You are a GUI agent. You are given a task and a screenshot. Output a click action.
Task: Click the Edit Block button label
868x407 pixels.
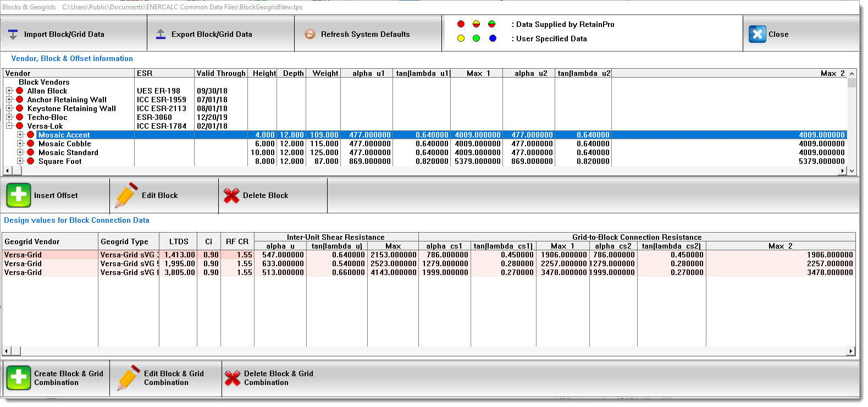pos(160,195)
